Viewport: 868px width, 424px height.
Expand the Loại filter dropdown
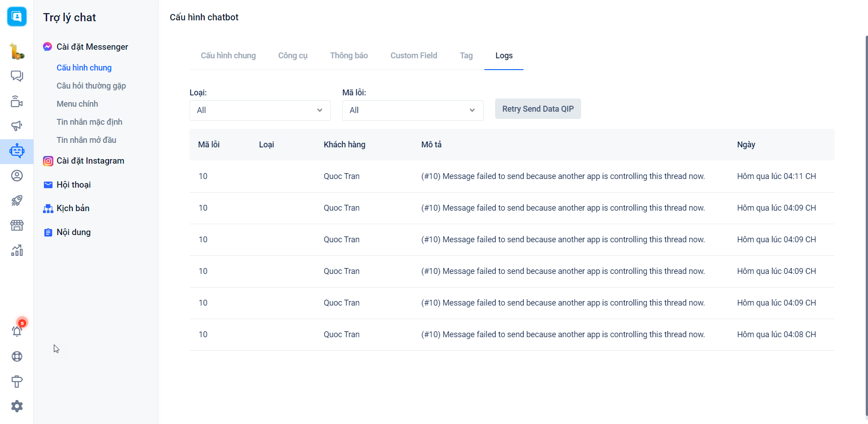(x=260, y=110)
